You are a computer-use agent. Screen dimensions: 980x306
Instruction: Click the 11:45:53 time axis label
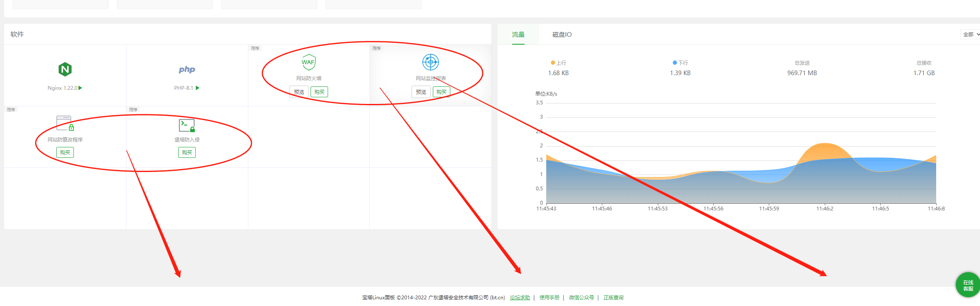tap(657, 209)
